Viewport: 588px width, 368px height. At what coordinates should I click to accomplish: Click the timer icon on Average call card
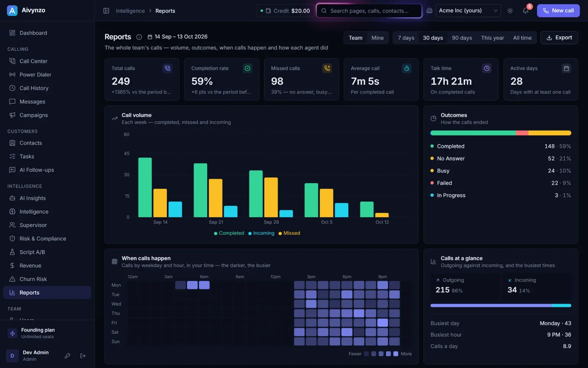[407, 68]
